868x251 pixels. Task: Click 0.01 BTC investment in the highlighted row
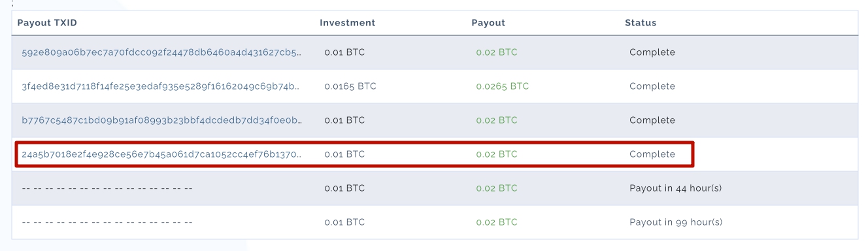(x=345, y=154)
